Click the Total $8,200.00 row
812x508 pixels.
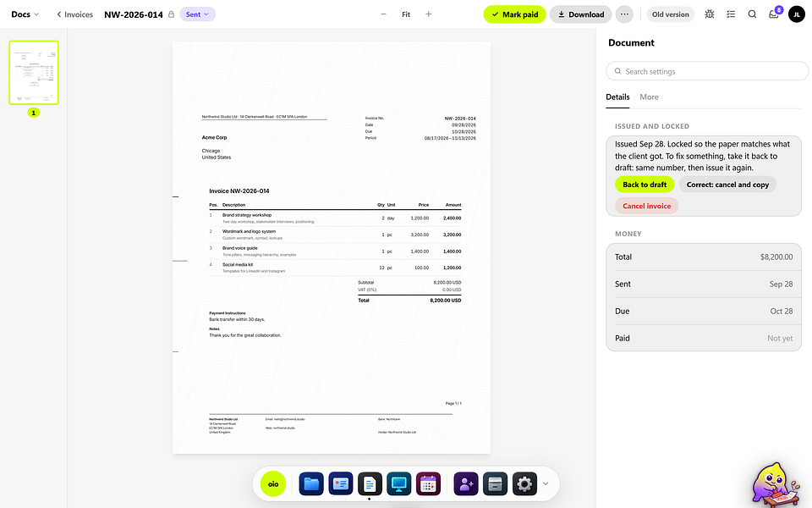(x=703, y=257)
